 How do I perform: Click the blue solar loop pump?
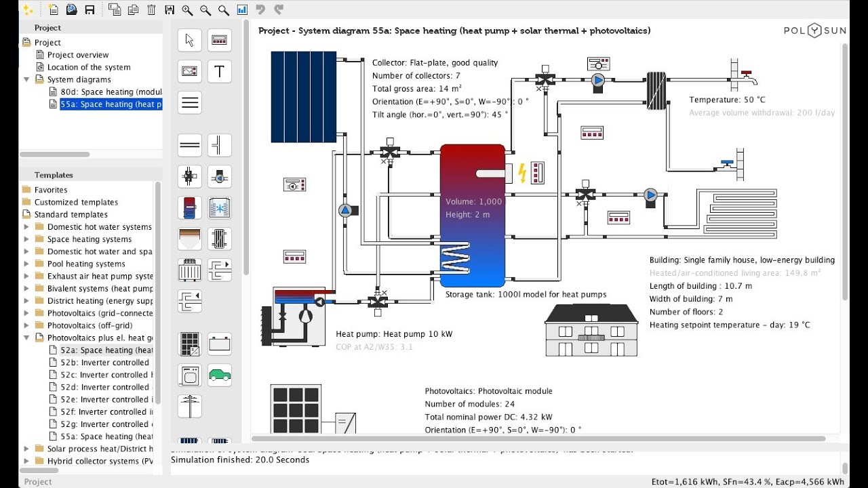[x=345, y=210]
